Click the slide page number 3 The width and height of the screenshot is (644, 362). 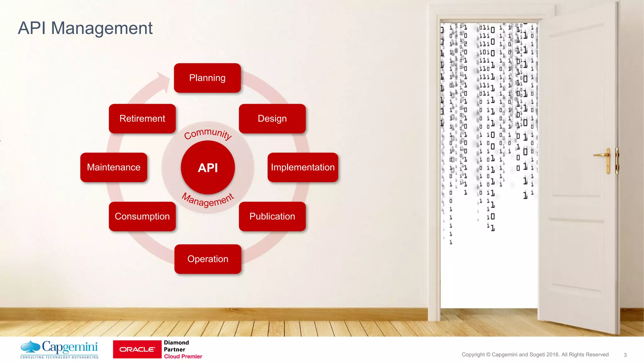pyautogui.click(x=625, y=355)
